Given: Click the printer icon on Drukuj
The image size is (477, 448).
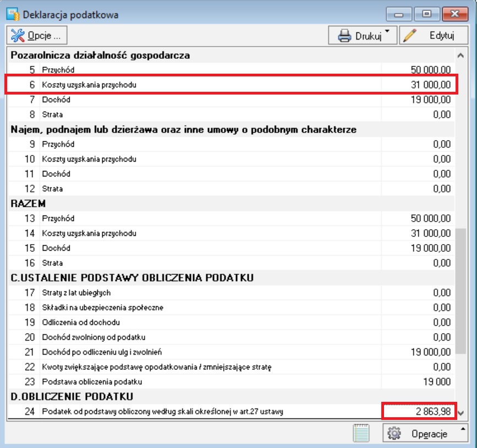Looking at the screenshot, I should pyautogui.click(x=344, y=36).
